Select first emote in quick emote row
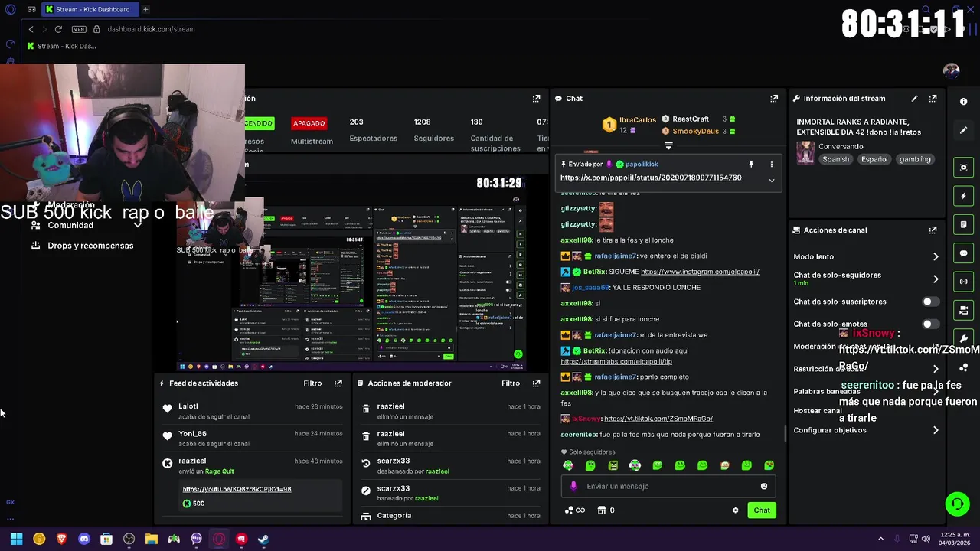 (x=568, y=465)
